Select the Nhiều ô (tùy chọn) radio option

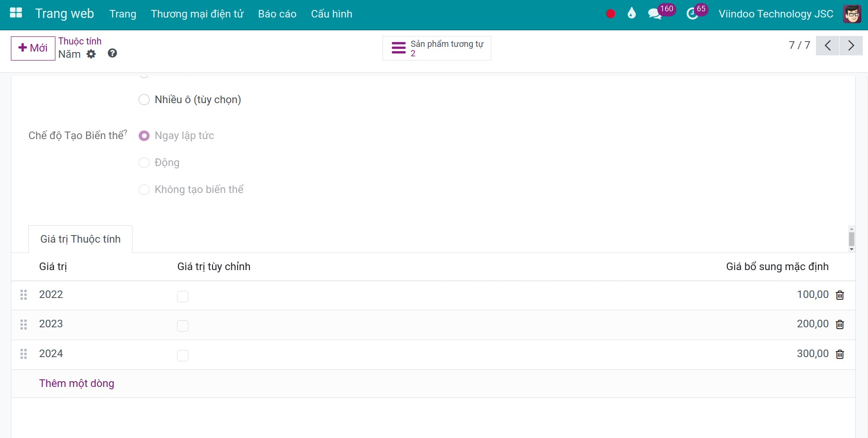tap(144, 100)
